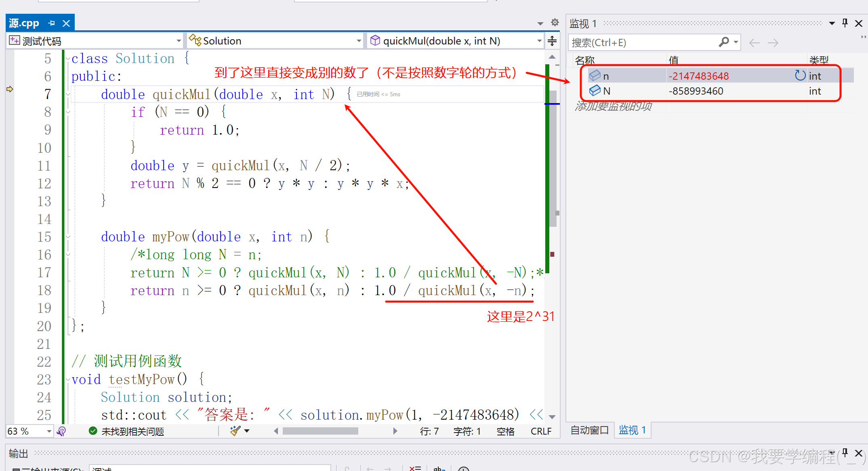The height and width of the screenshot is (471, 868).
Task: Open the search options dropdown arrow
Action: tap(736, 42)
